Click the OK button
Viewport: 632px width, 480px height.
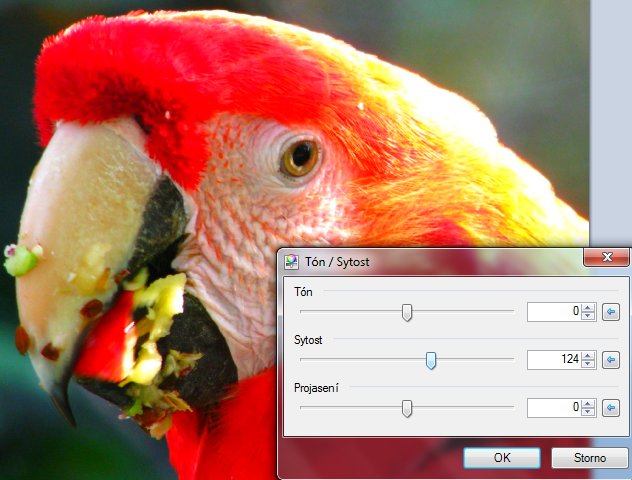pyautogui.click(x=502, y=458)
